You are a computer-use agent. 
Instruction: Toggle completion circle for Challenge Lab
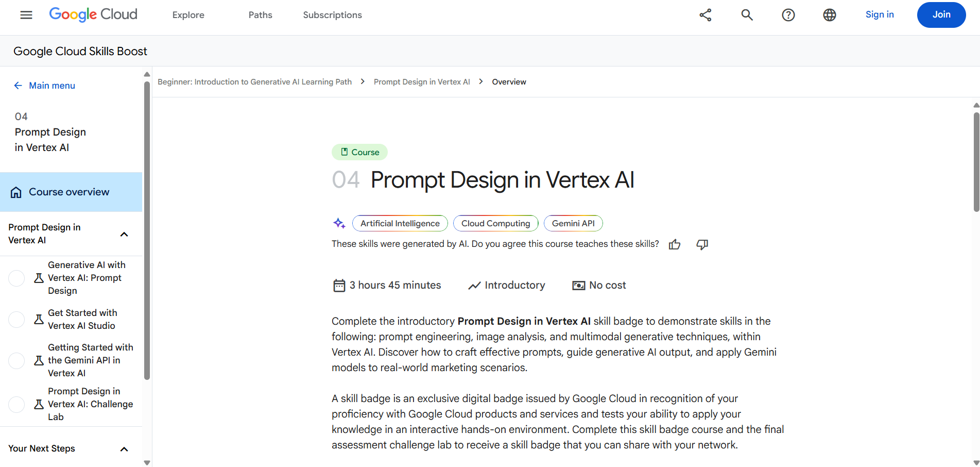16,405
